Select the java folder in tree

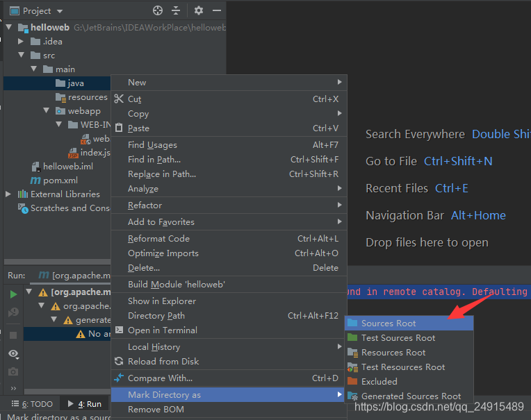[x=57, y=83]
